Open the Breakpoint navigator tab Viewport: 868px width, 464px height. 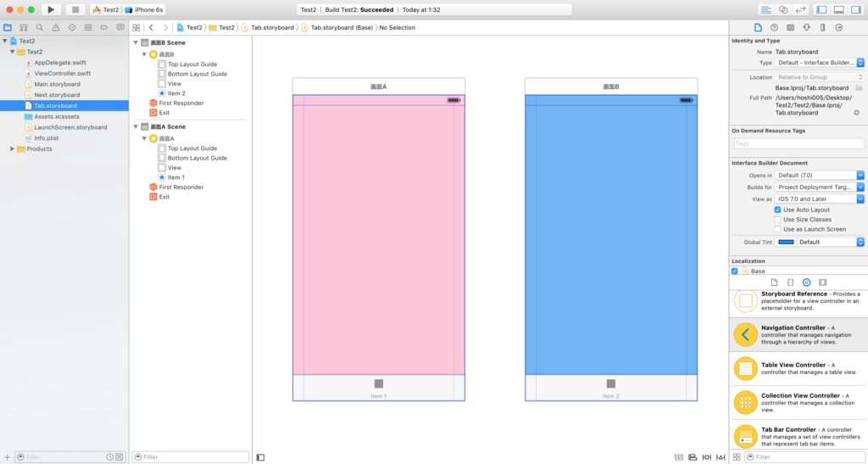[x=104, y=27]
